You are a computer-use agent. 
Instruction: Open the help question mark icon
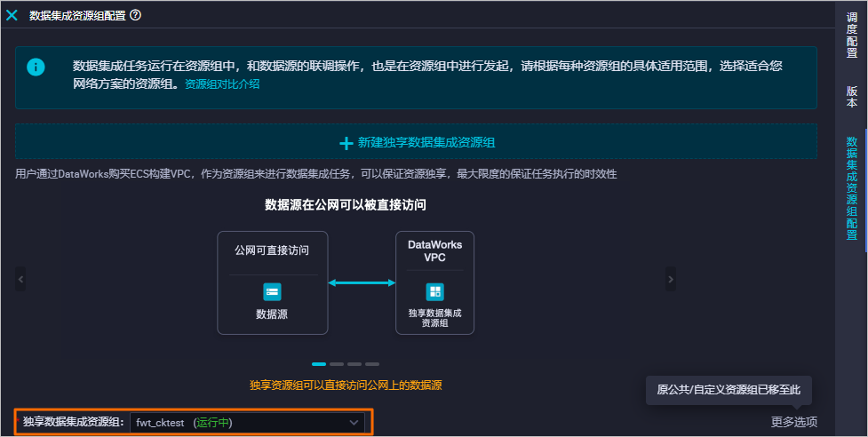(136, 15)
